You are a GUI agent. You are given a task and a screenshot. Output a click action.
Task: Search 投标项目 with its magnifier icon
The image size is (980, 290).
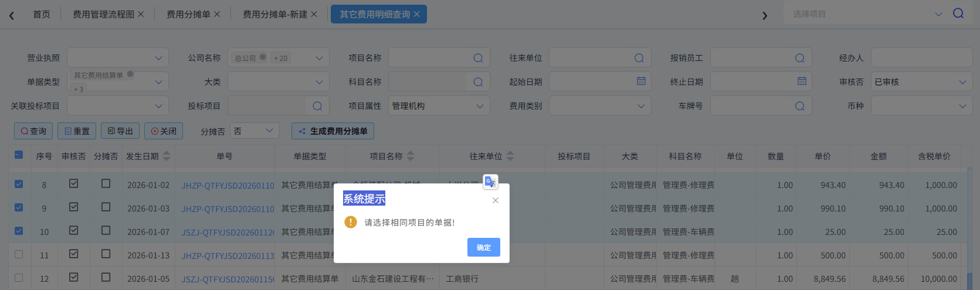click(x=317, y=106)
